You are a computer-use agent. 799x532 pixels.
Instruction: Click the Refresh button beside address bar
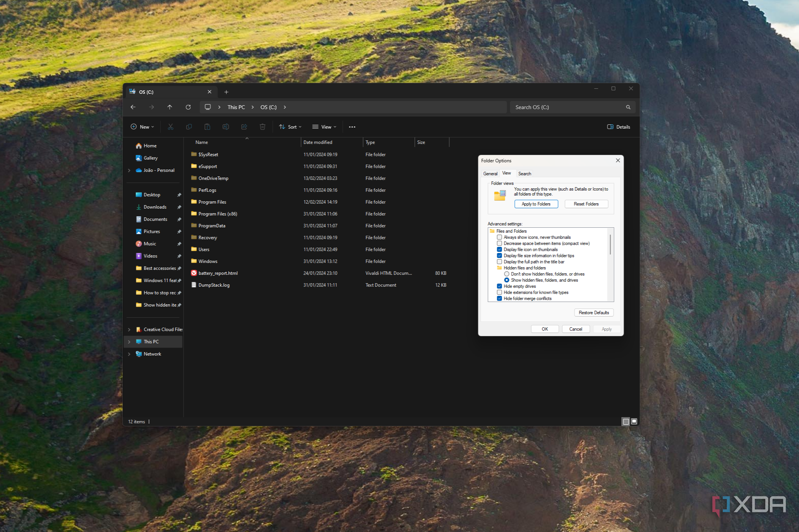tap(188, 107)
